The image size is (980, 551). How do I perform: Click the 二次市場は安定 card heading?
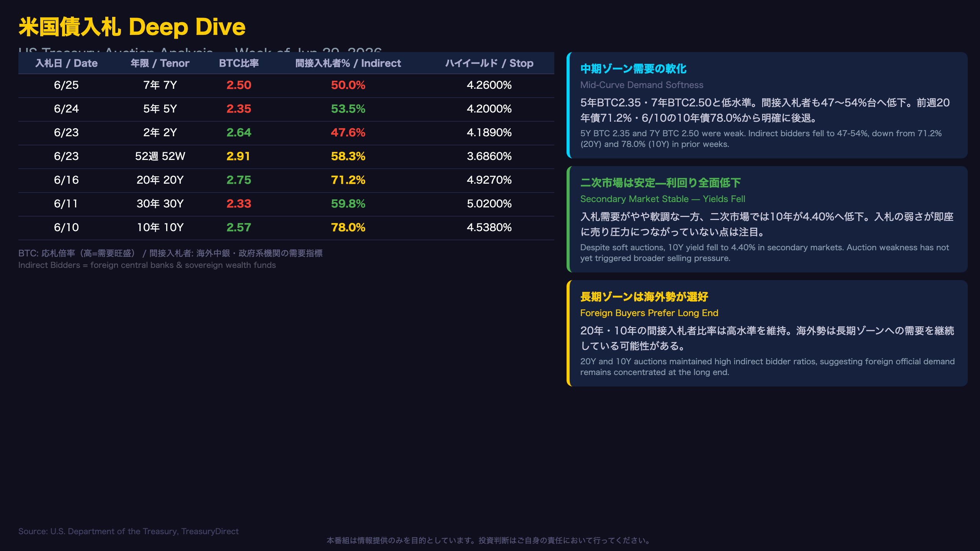pos(660,183)
